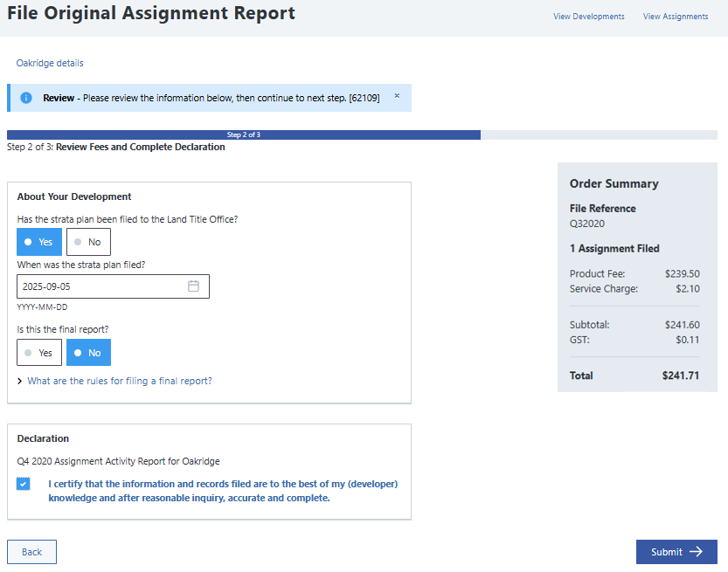Open the Oakridge details link
Viewport: 728px width, 572px height.
coord(50,63)
